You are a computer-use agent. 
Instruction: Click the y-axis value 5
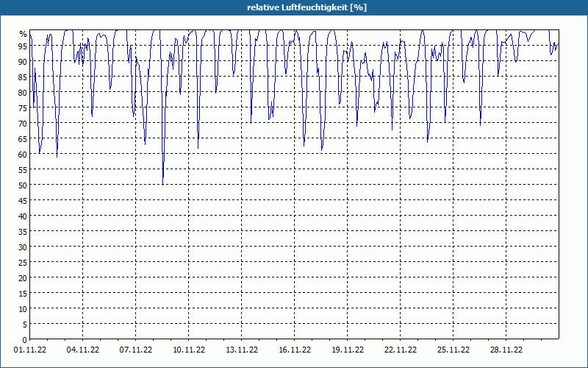pos(25,325)
